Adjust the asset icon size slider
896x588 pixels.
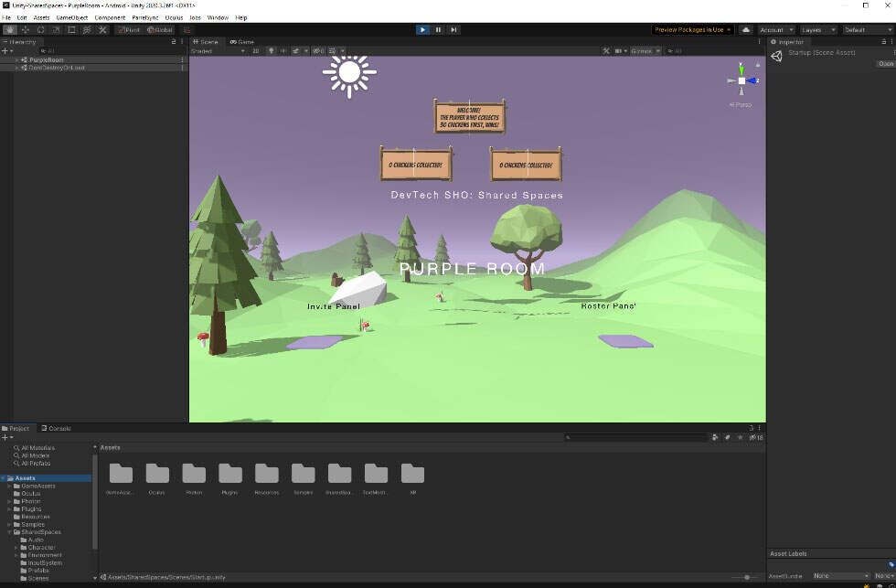click(x=748, y=577)
